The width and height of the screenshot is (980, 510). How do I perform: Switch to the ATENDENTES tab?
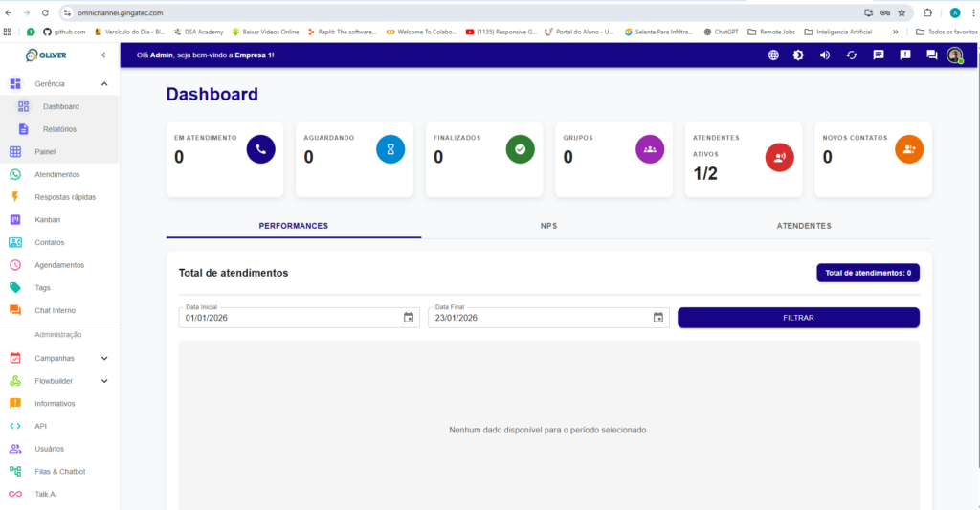coord(803,226)
